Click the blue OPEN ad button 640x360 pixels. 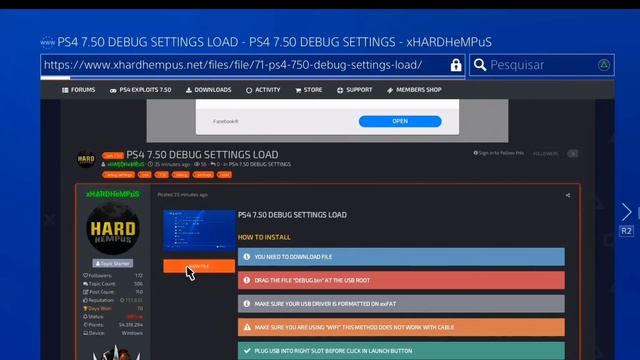[400, 121]
